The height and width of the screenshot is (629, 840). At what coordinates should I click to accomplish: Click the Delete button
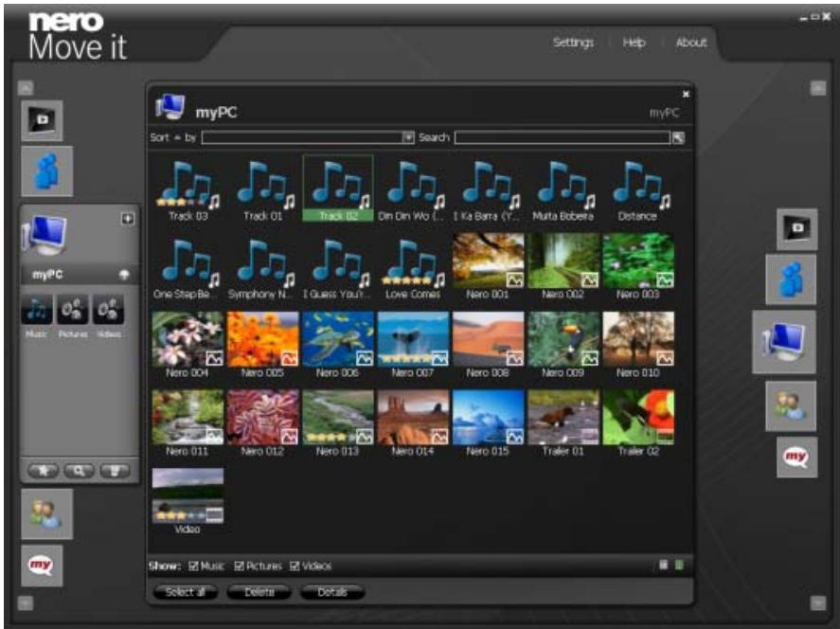(x=259, y=592)
